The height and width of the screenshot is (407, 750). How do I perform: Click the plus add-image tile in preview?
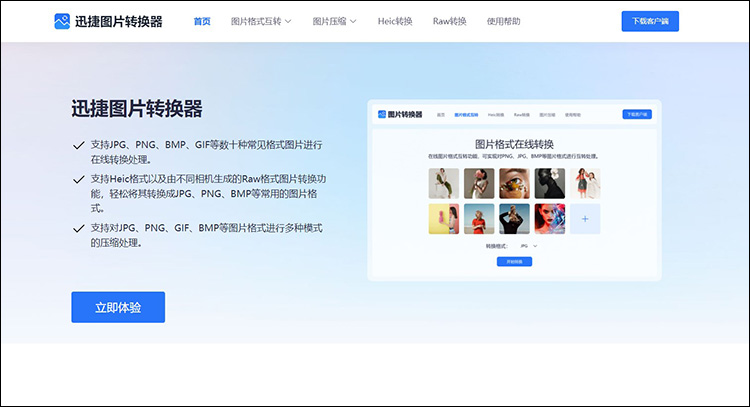(585, 218)
